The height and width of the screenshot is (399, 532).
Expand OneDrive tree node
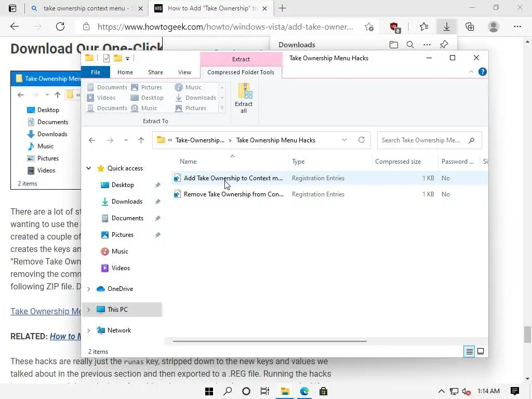(x=88, y=289)
